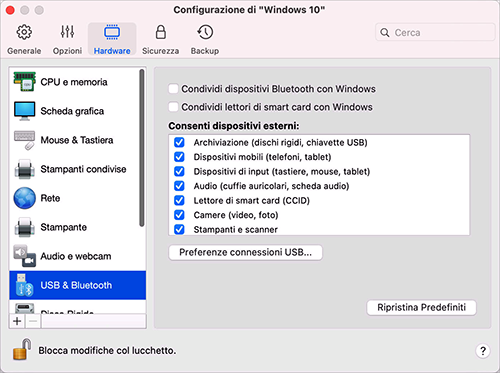The height and width of the screenshot is (373, 500).
Task: Switch to the Generale tab label
Action: (x=24, y=51)
